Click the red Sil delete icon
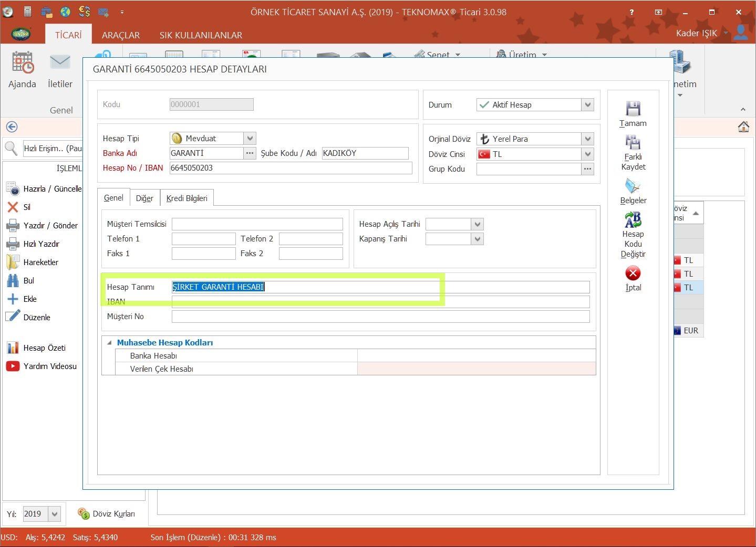756x547 pixels. [x=13, y=207]
